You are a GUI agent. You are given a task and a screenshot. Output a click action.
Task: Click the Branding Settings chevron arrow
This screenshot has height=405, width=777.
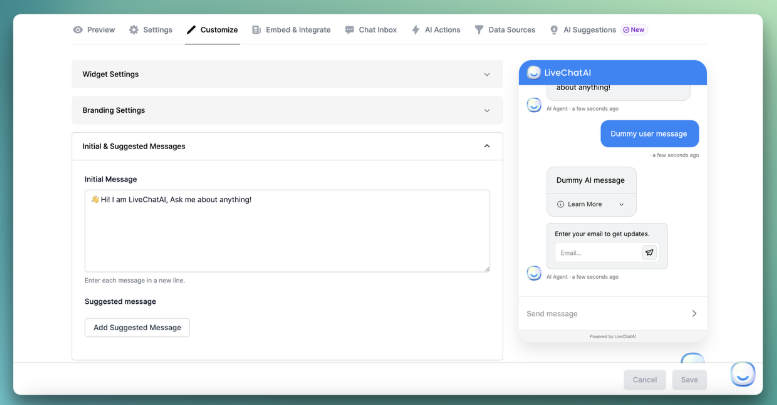point(487,111)
